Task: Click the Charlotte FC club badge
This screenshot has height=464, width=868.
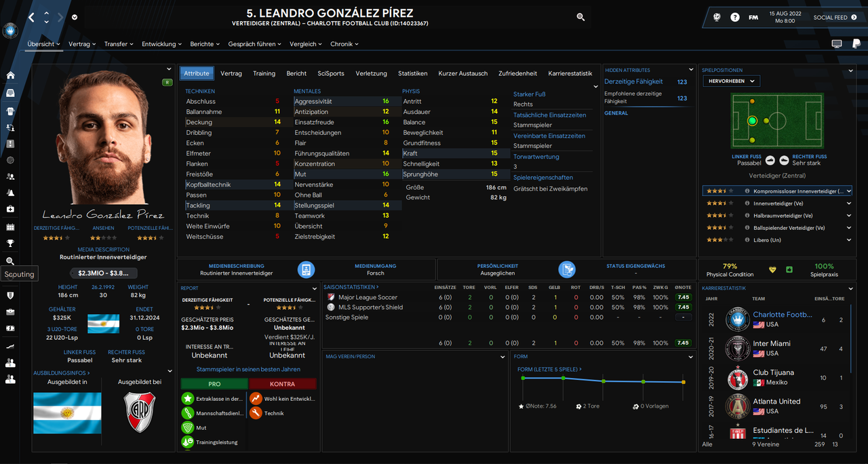Action: tap(10, 31)
